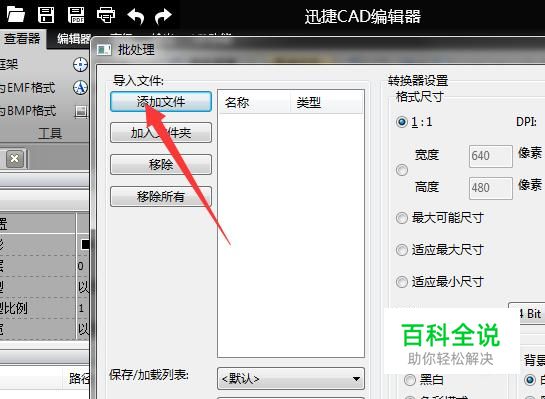Click the image icon beside BMP格式
545x399 pixels.
tap(81, 111)
